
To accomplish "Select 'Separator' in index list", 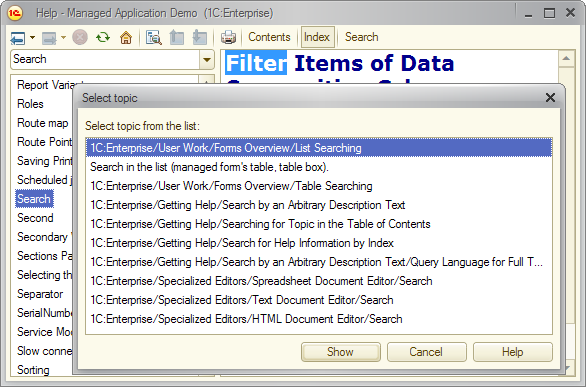I will tap(40, 294).
